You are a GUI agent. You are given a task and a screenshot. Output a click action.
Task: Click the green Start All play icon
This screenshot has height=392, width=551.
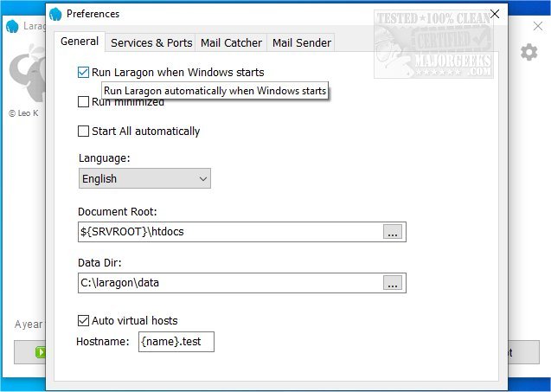[40, 352]
